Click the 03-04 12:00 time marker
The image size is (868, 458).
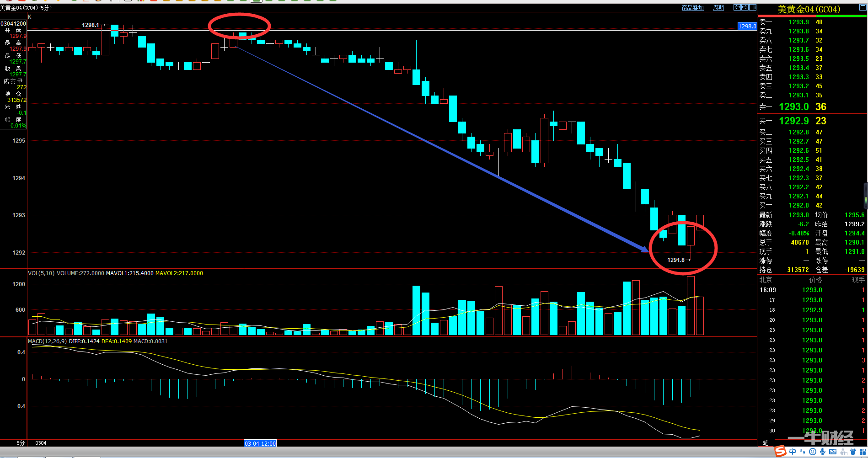260,443
